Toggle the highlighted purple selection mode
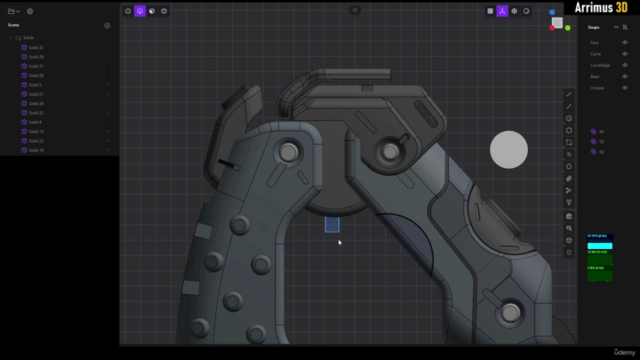Viewport: 640px width, 360px height. point(140,11)
